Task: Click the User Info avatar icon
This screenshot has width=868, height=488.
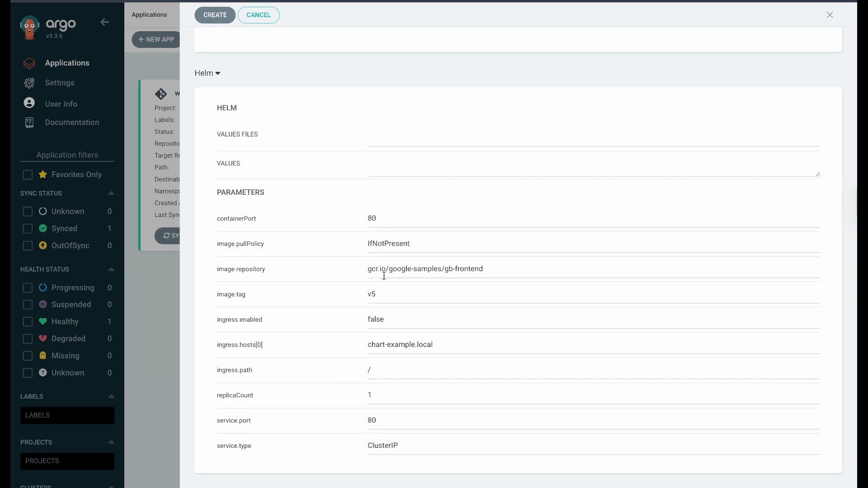Action: click(x=29, y=103)
